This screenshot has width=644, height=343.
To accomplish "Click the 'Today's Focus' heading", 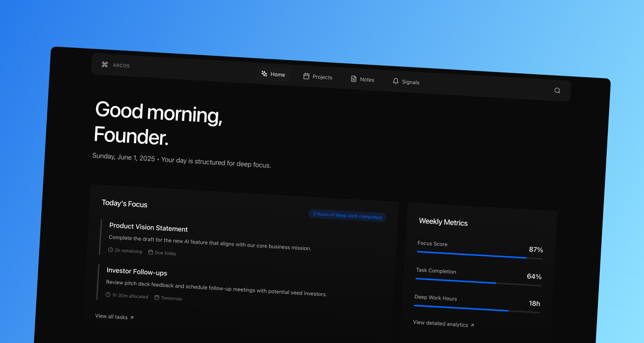I will pyautogui.click(x=125, y=204).
